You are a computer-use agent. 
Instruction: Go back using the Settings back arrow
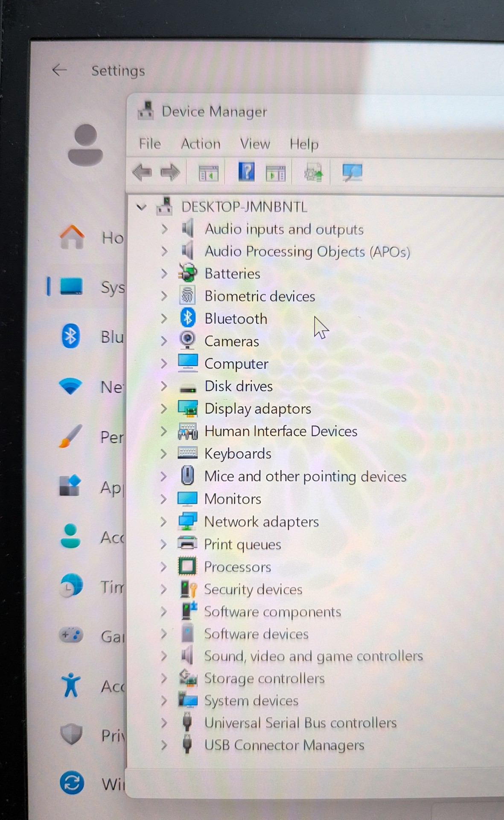click(59, 70)
